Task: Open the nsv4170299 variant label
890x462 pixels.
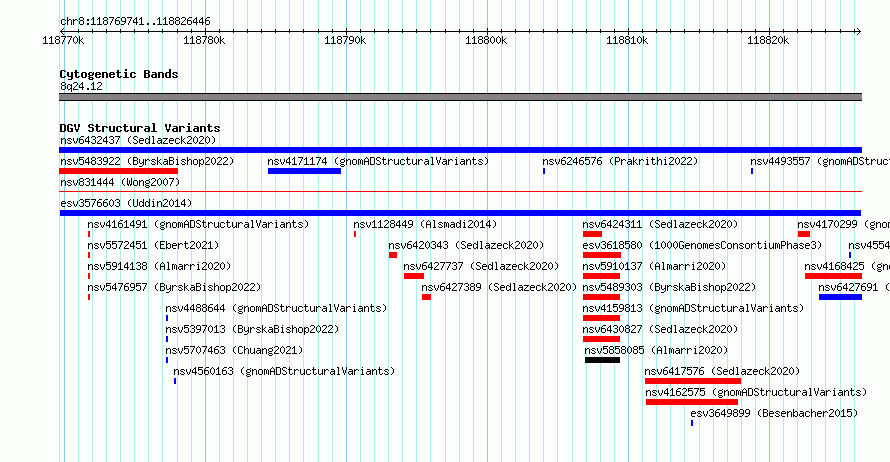Action: pos(843,224)
